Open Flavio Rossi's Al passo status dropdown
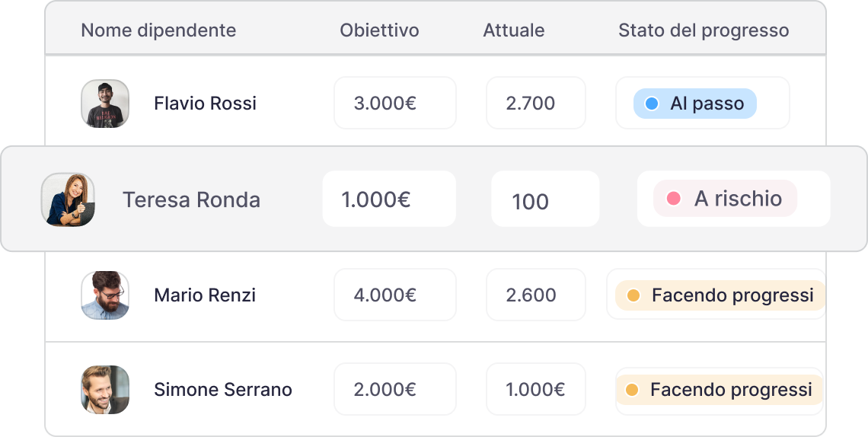868x437 pixels. click(x=694, y=104)
